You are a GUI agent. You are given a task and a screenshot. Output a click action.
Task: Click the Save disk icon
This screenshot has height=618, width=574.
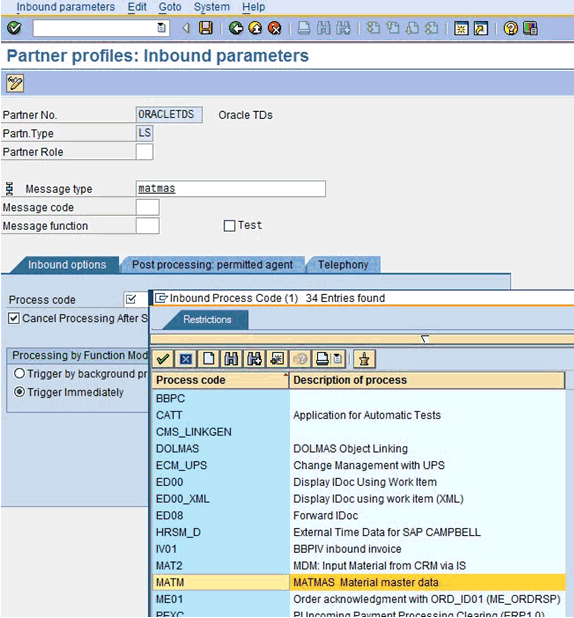pyautogui.click(x=205, y=28)
